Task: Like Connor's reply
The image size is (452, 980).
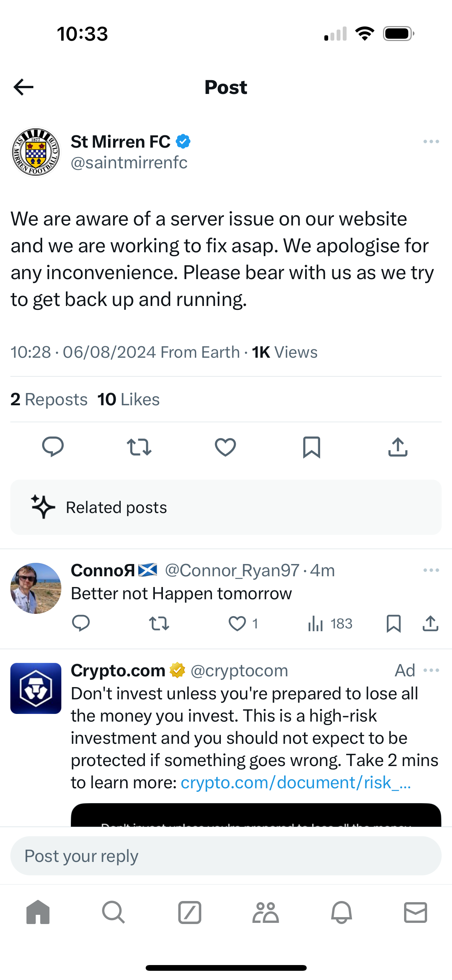Action: 237,623
